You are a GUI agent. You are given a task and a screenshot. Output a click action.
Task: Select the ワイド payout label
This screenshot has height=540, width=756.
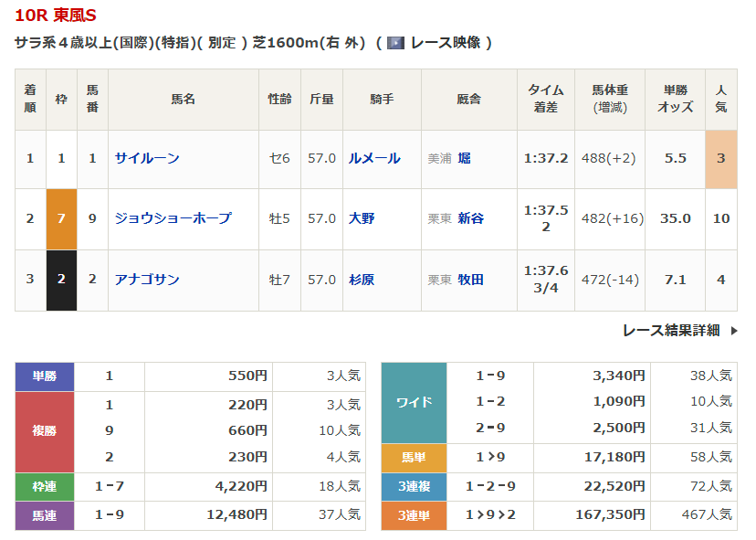[x=414, y=402]
